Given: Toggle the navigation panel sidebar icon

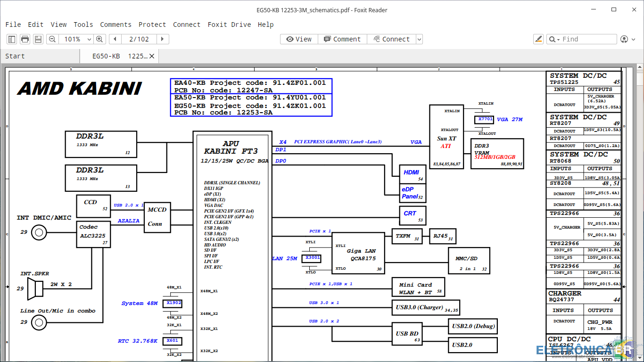Looking at the screenshot, I should coord(12,39).
